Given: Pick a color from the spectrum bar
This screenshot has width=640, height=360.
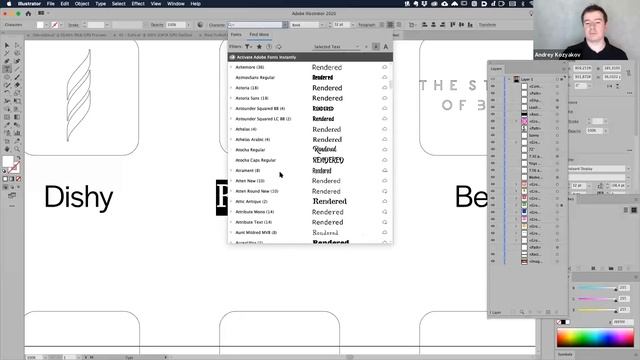Looking at the screenshot, I should tap(595, 338).
